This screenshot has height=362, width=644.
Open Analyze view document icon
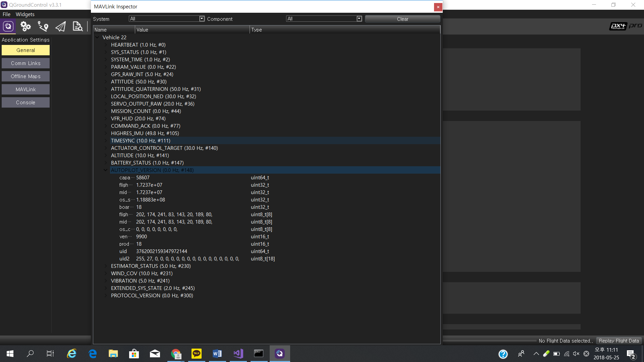pyautogui.click(x=78, y=26)
